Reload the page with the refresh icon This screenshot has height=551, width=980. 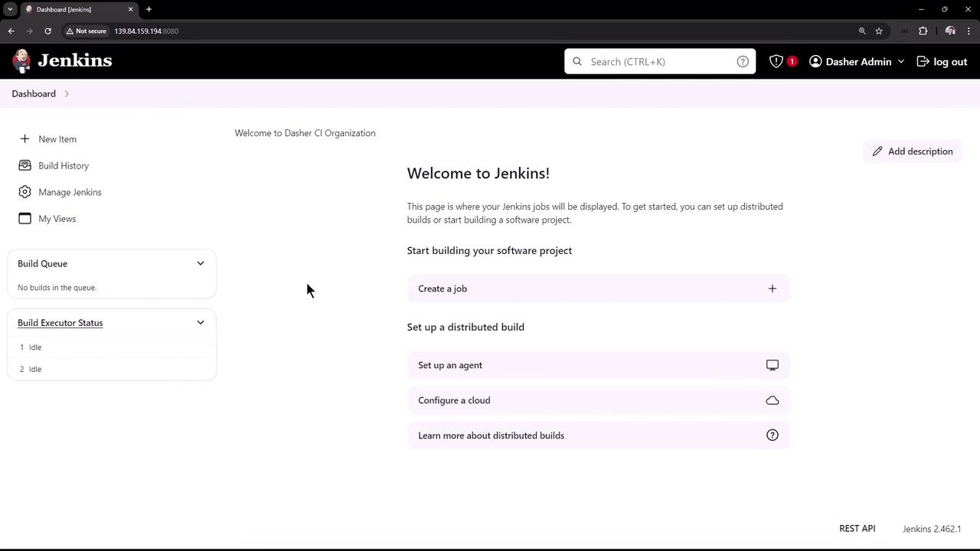47,31
